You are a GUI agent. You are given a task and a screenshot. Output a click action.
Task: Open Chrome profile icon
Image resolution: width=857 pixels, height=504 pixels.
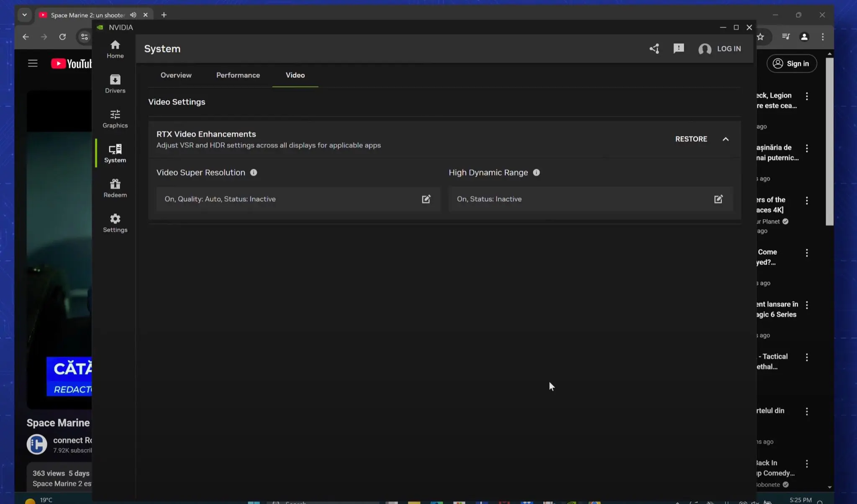coord(804,37)
